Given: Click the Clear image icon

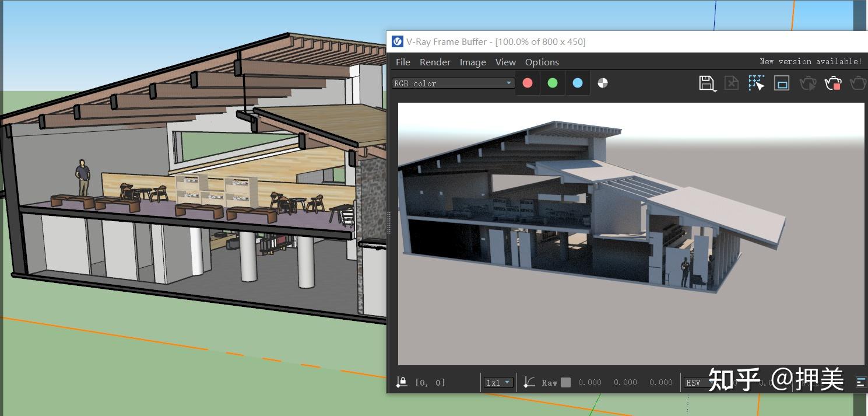Looking at the screenshot, I should click(732, 83).
